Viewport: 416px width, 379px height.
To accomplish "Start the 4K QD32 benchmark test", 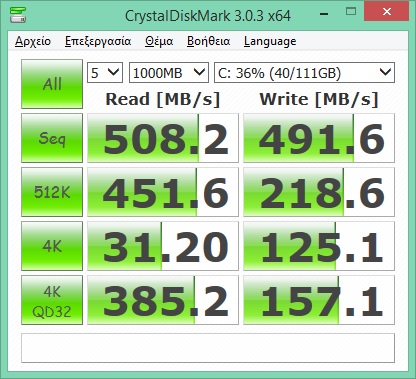I will [x=52, y=300].
